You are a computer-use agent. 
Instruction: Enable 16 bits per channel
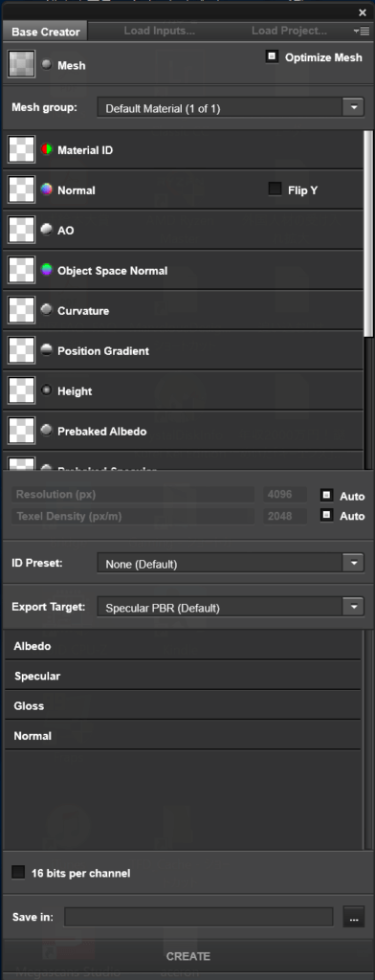pyautogui.click(x=19, y=873)
